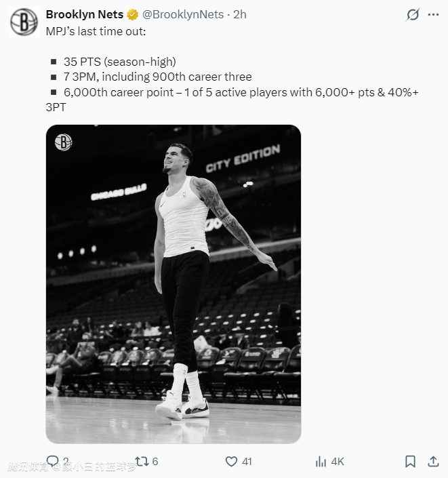
Task: Click the repost count of 6
Action: coord(155,462)
